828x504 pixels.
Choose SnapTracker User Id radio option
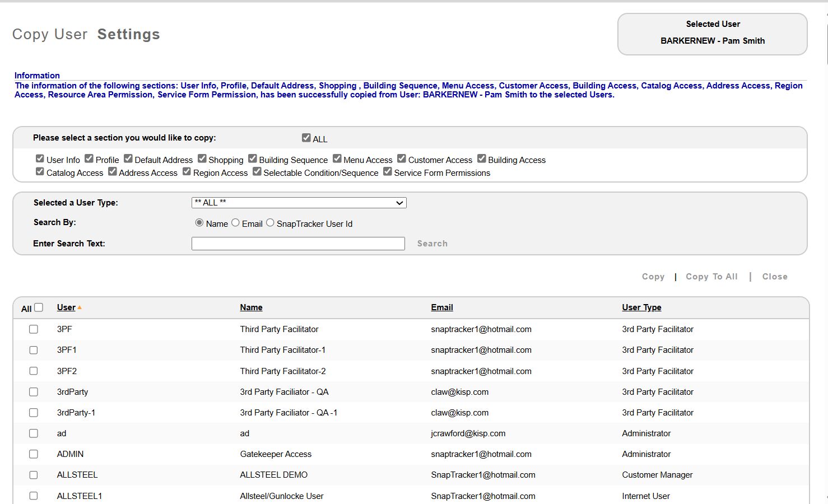pyautogui.click(x=270, y=223)
